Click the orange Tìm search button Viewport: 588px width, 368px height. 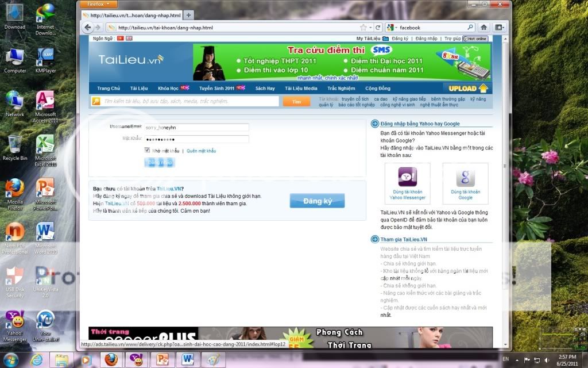296,101
